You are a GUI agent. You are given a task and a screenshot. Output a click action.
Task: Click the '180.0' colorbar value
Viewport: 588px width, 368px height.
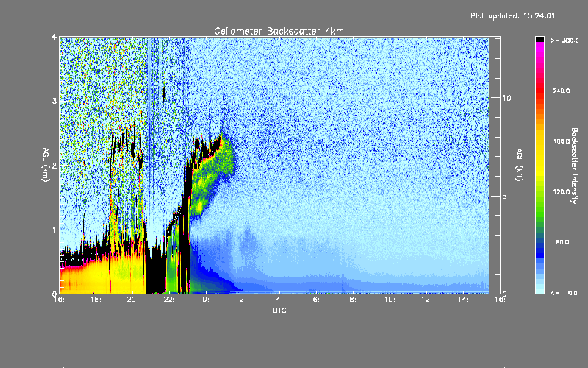coord(562,141)
